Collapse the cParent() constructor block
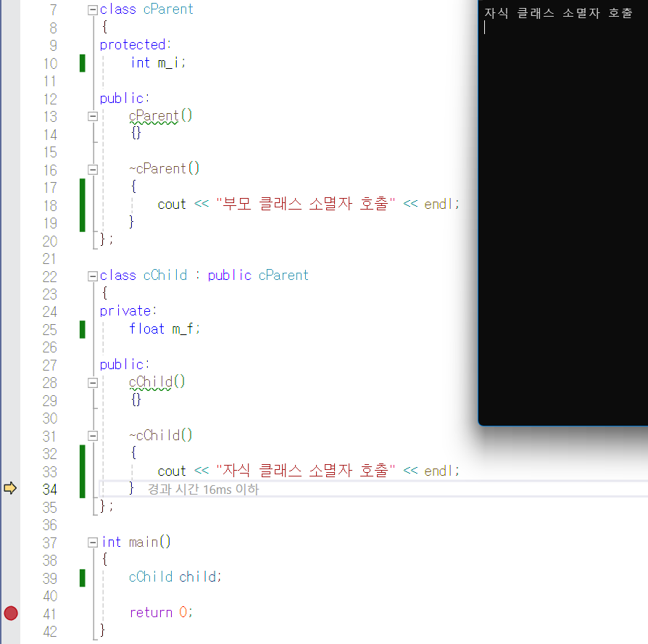 coord(93,117)
